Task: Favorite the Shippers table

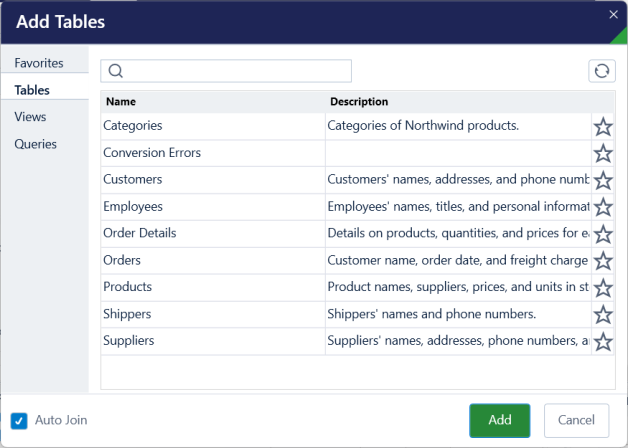Action: click(603, 315)
